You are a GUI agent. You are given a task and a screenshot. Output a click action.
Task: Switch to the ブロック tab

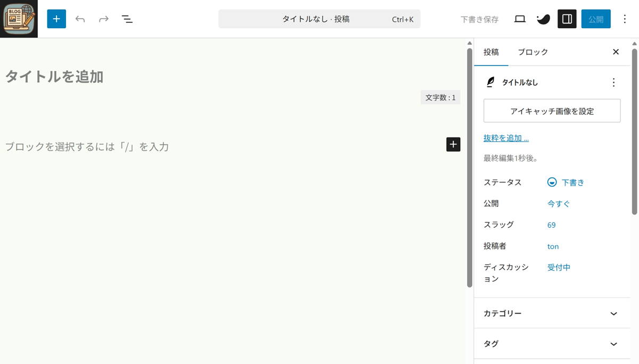532,52
